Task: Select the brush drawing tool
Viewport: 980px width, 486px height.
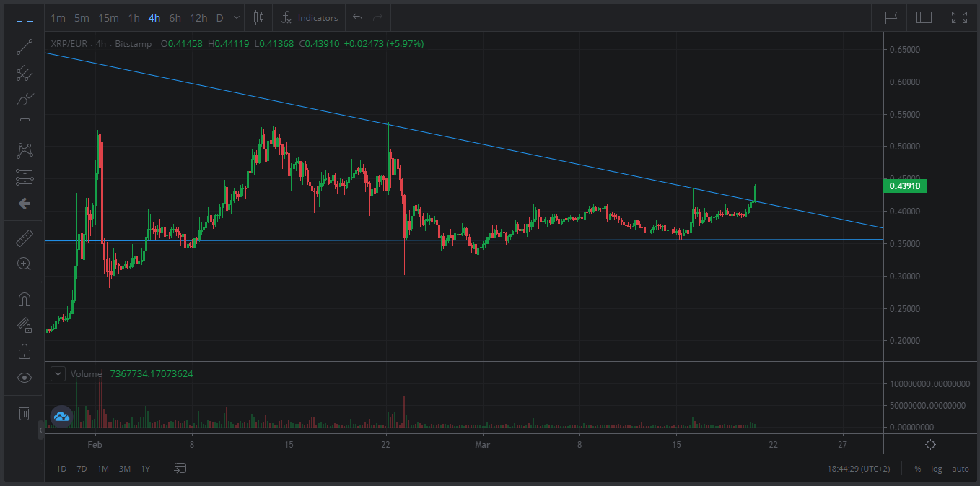Action: (x=25, y=99)
